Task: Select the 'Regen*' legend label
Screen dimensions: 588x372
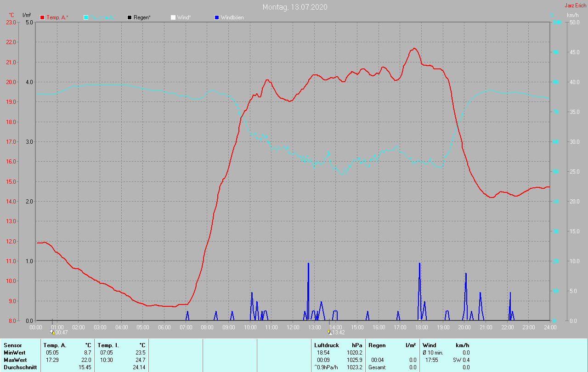Action: pos(142,17)
